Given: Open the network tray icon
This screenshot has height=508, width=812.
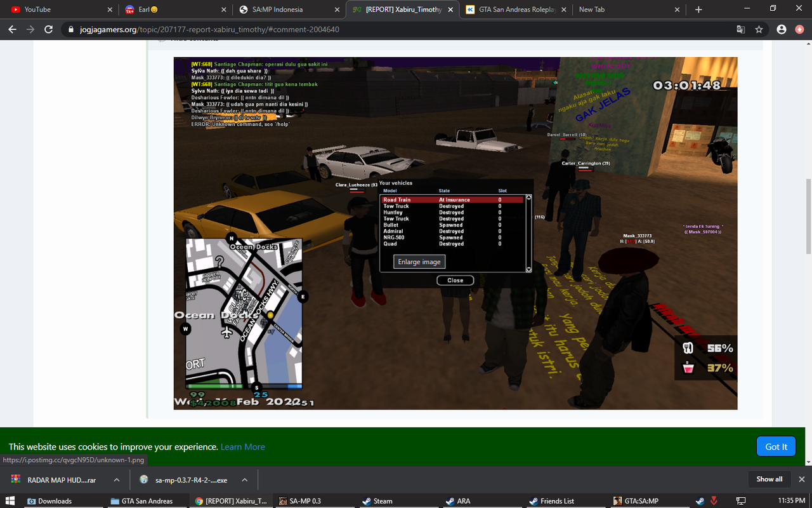Looking at the screenshot, I should click(x=741, y=500).
